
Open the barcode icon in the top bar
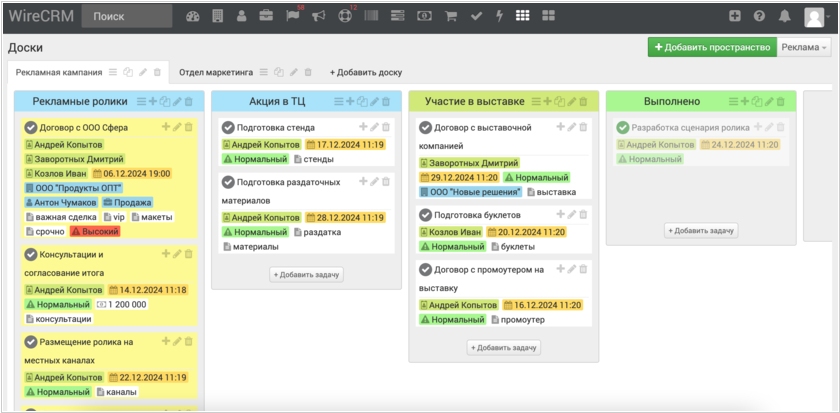click(371, 16)
